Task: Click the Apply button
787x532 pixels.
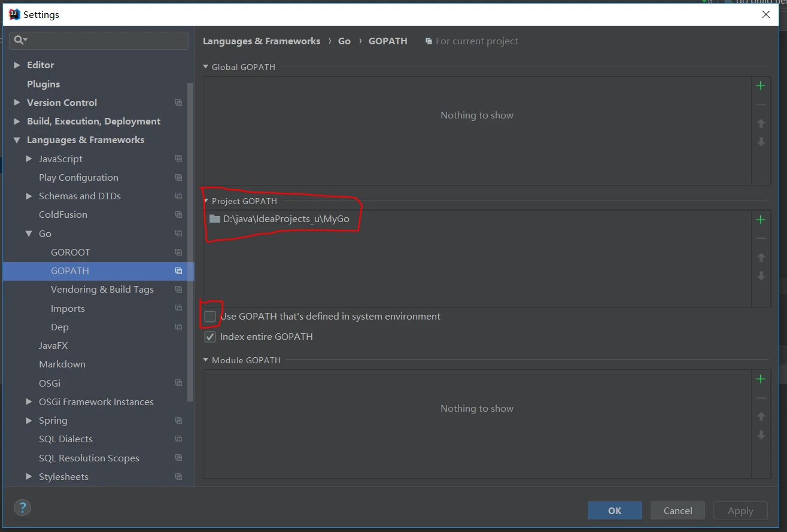Action: pyautogui.click(x=740, y=510)
